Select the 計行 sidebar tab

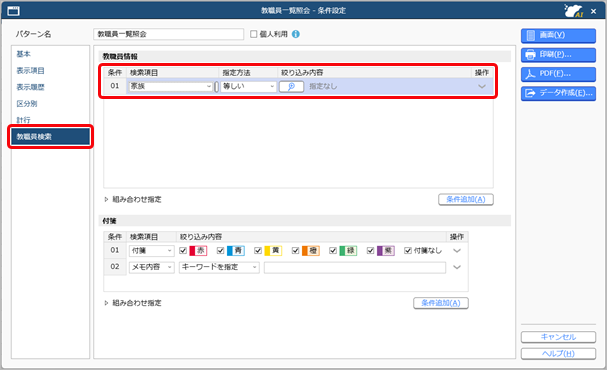click(23, 120)
